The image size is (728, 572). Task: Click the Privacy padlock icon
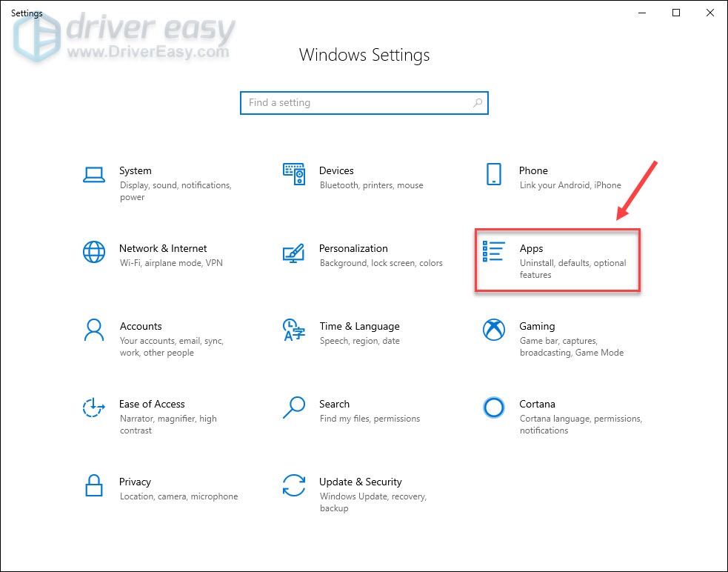click(x=94, y=485)
